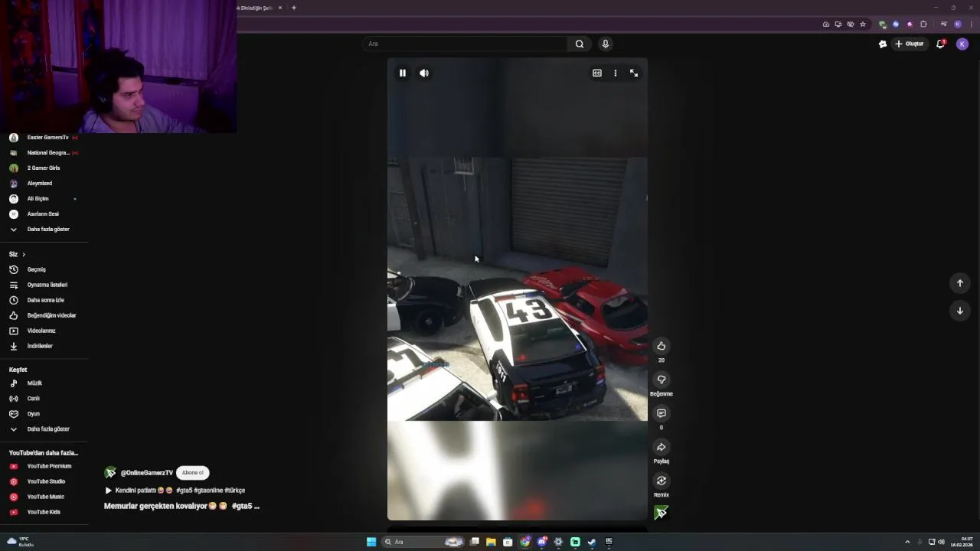This screenshot has width=980, height=551.
Task: Enter fullscreen for the Short
Action: [634, 73]
